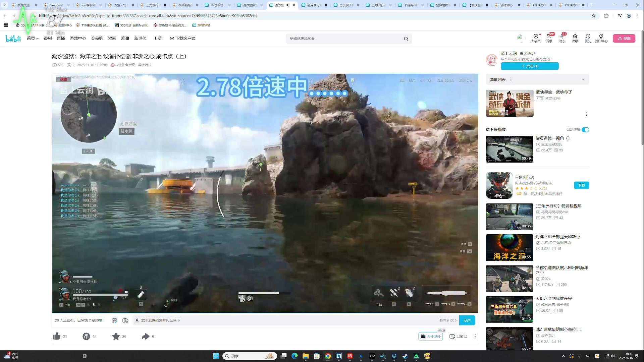Screen dimensions: 644x362
Task: Open Microsoft Edge from the taskbar
Action: [x=294, y=356]
